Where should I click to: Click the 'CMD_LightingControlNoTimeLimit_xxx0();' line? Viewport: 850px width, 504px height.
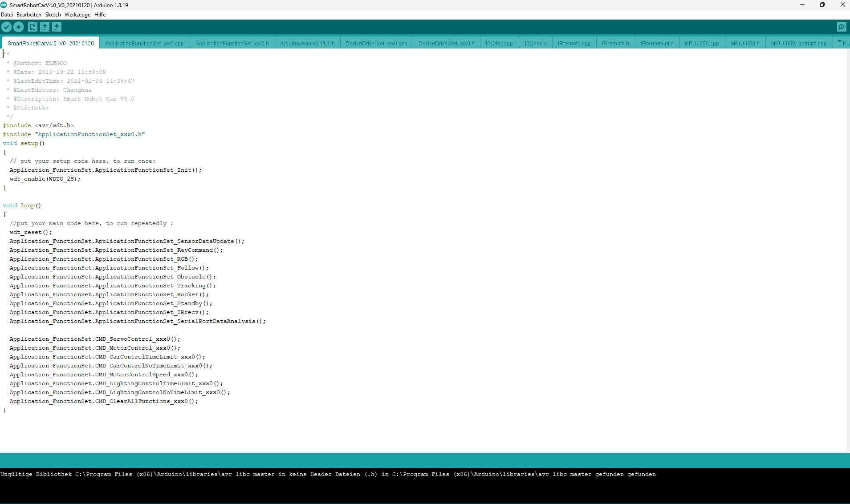120,392
